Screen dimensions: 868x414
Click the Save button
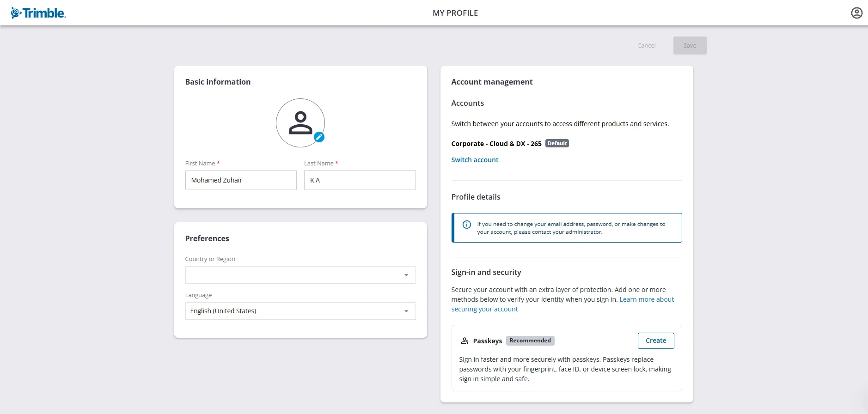[x=690, y=45]
